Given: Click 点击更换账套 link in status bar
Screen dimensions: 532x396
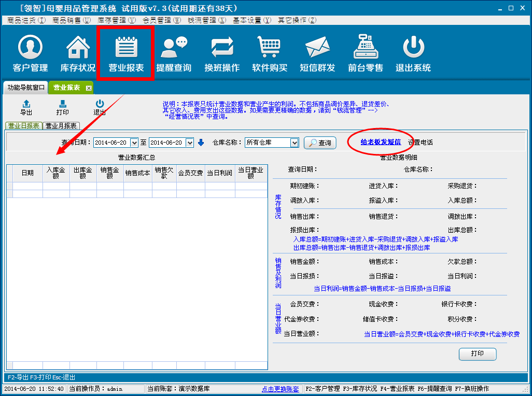Looking at the screenshot, I should coord(280,389).
